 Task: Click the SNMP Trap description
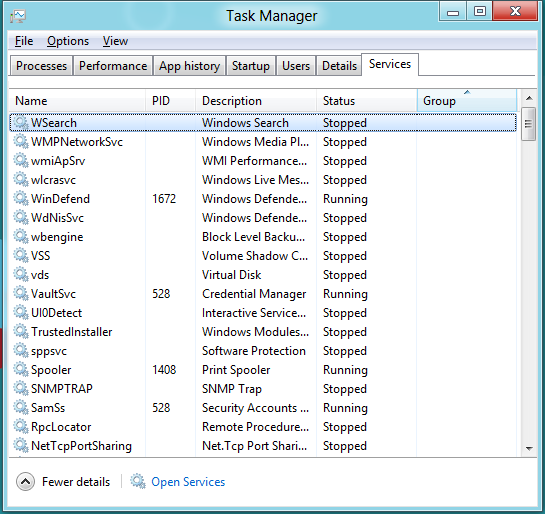(232, 389)
